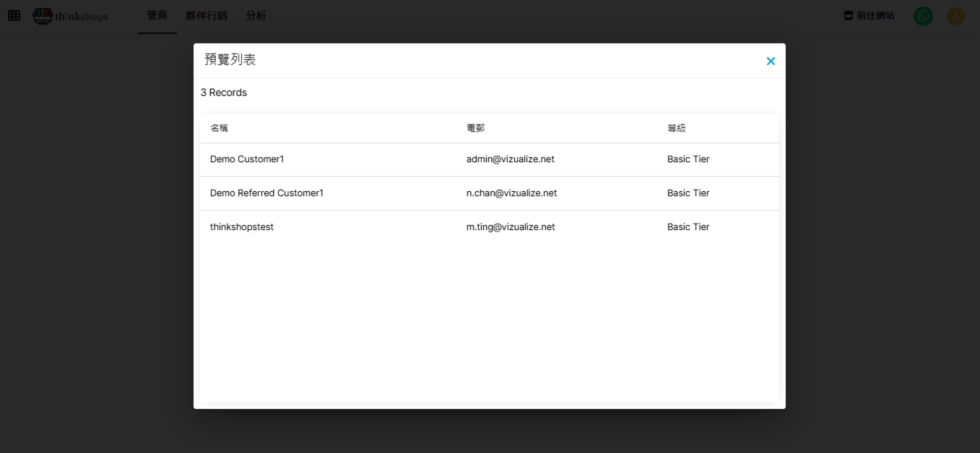
Task: Follow the 前往網站 link
Action: coord(875,15)
